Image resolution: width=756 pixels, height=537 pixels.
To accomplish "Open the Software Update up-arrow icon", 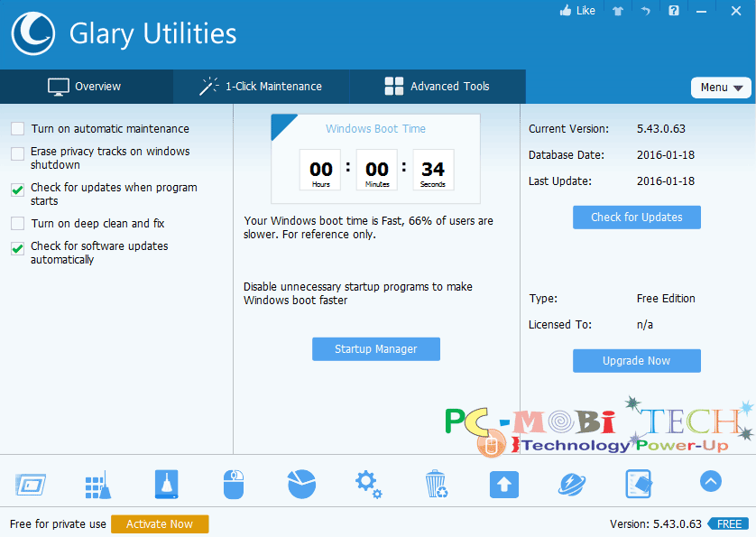I will tap(503, 485).
